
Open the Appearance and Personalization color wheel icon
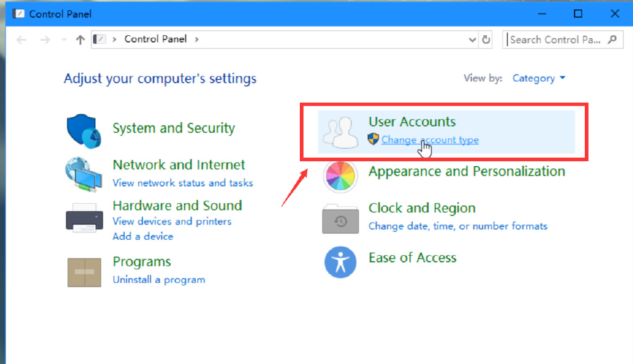tap(340, 176)
